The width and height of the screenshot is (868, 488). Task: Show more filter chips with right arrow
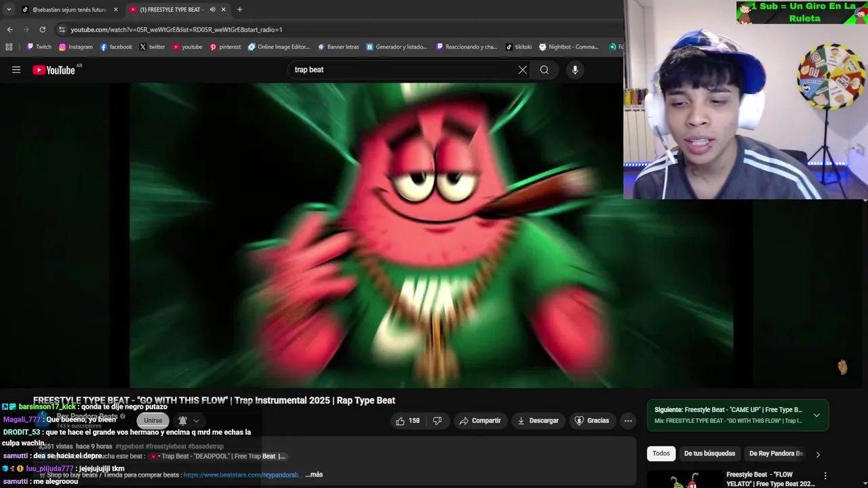[818, 454]
